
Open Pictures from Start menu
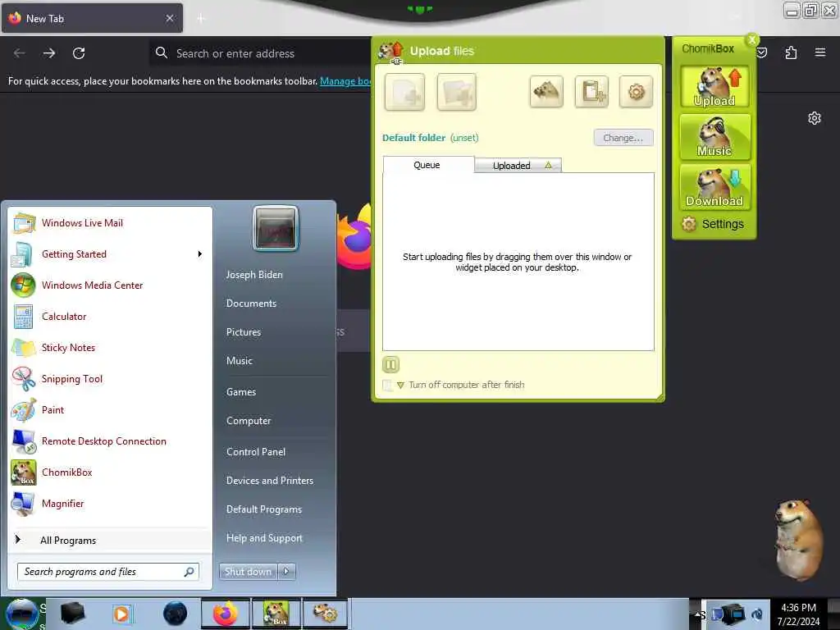coord(244,332)
